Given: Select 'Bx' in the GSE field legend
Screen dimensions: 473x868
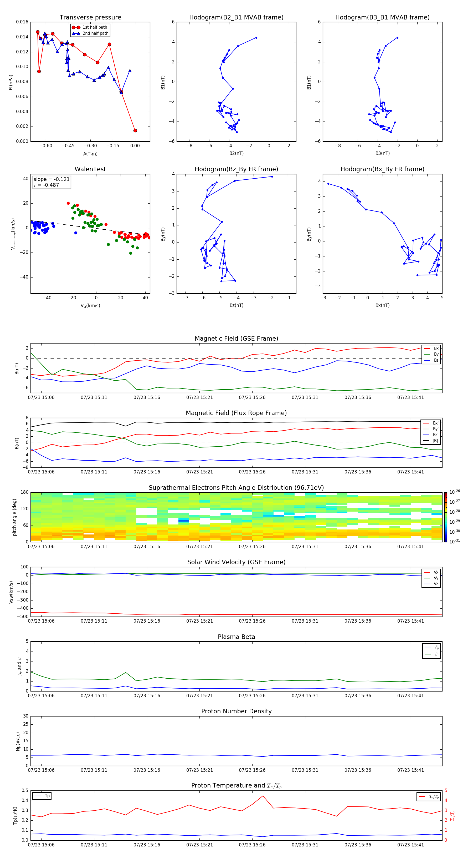Looking at the screenshot, I should pos(431,349).
